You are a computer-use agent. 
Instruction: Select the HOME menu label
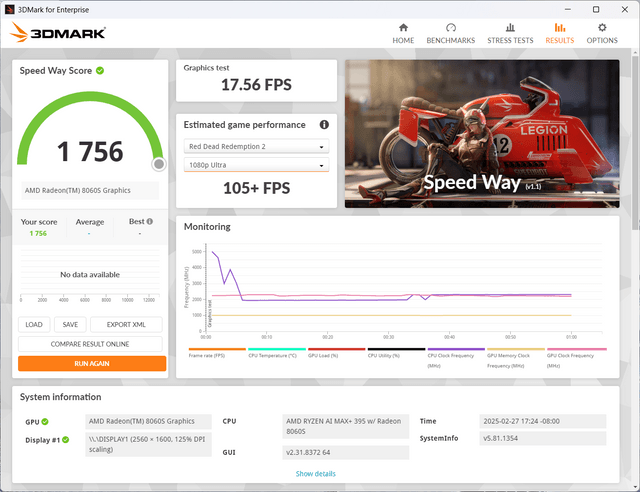tap(403, 40)
